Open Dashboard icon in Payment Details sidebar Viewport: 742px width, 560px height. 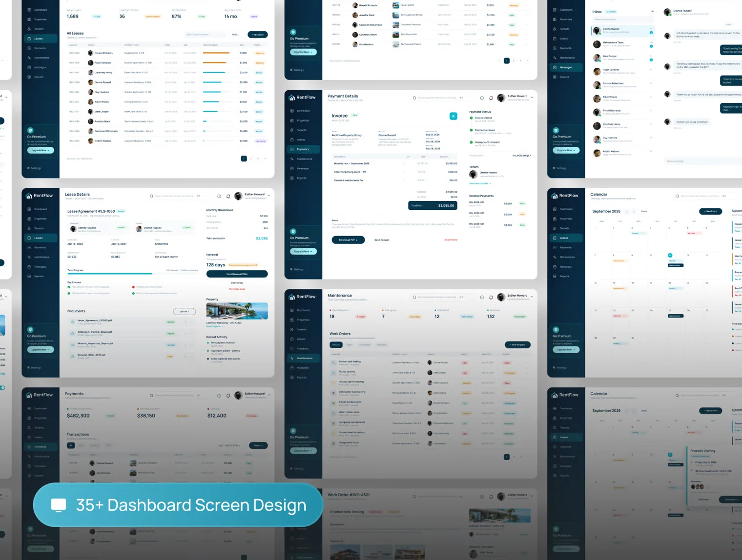coord(292,111)
